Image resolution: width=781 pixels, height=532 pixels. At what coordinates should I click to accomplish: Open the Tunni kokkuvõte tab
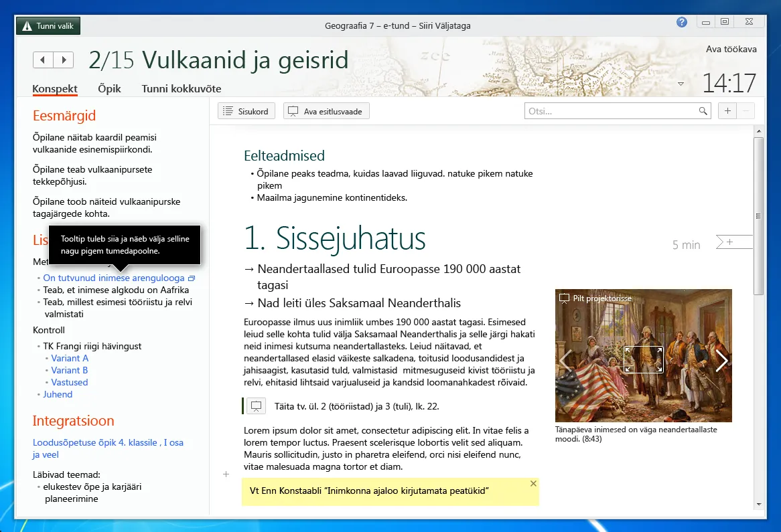click(x=182, y=88)
